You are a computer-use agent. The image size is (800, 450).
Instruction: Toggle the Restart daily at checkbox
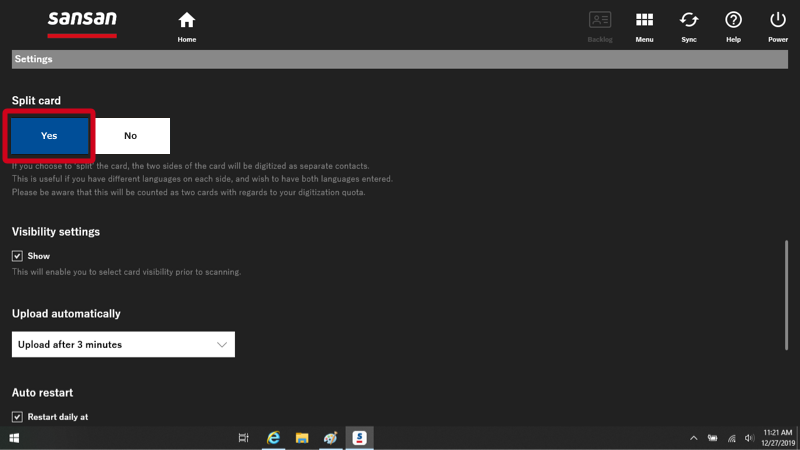pos(17,416)
